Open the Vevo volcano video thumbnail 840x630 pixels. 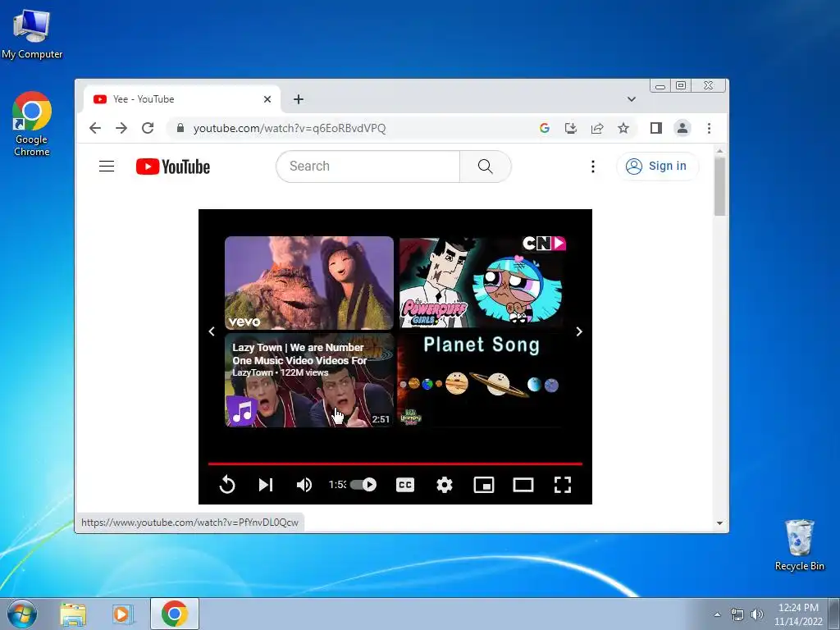point(309,283)
